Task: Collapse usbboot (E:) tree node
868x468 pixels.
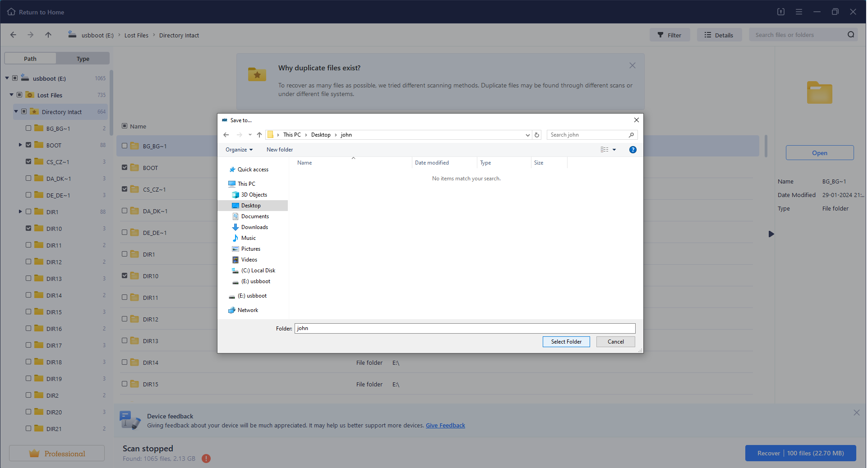Action: coord(7,78)
